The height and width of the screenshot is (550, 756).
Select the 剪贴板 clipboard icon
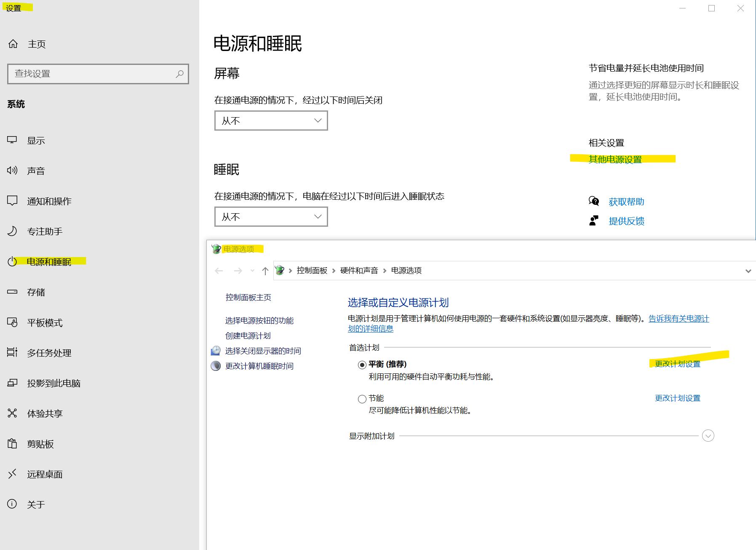(12, 443)
